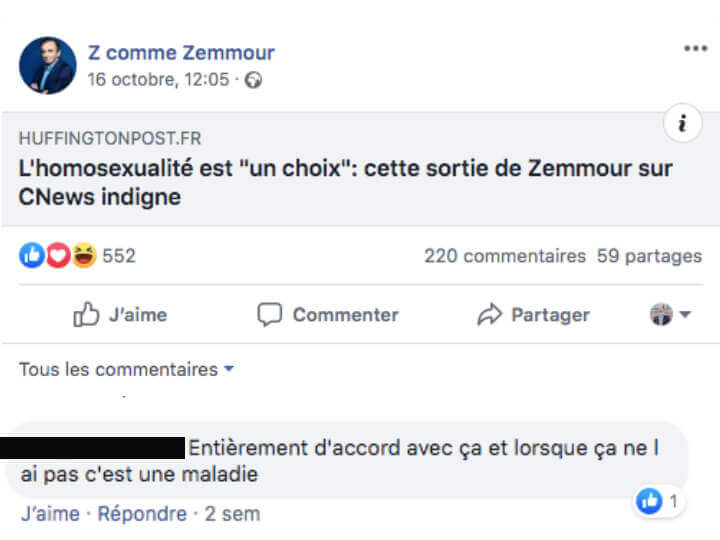Screen dimensions: 720x540
Task: Click the 16 octobre post timestamp
Action: click(158, 80)
